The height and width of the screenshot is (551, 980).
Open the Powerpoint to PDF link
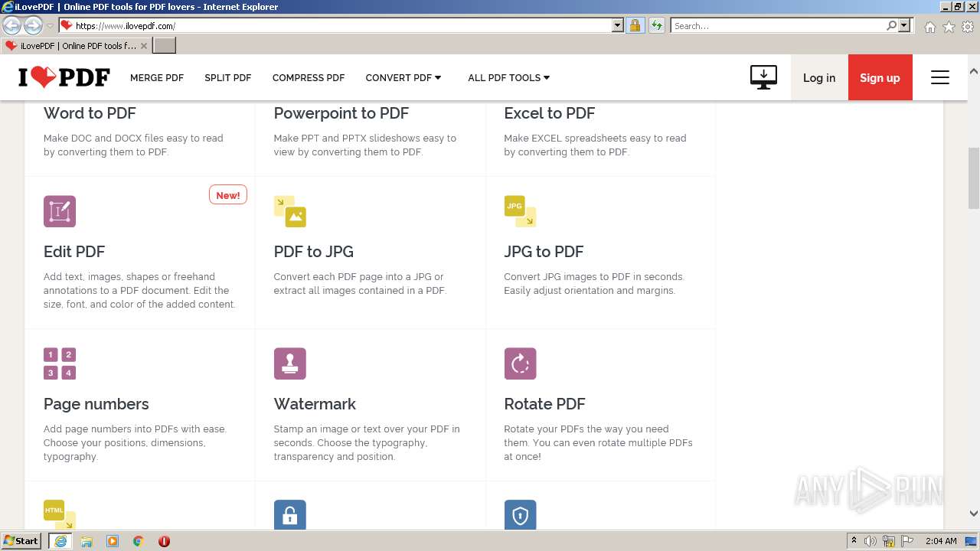tap(341, 113)
